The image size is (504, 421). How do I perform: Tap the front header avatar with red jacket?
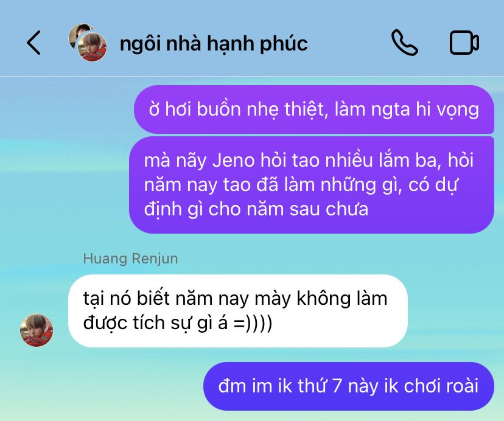(93, 47)
